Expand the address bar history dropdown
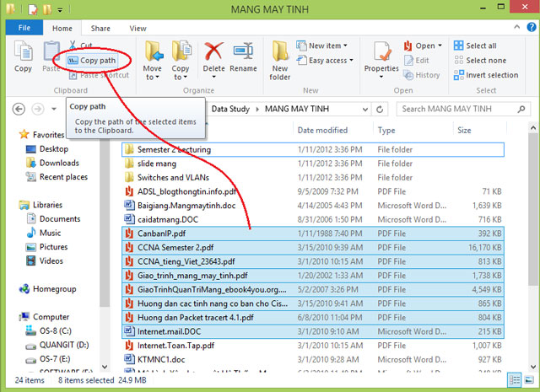The image size is (540, 392). (x=365, y=110)
